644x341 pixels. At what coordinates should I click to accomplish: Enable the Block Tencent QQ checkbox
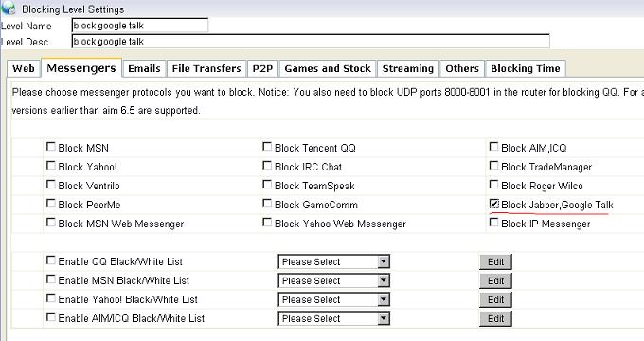pos(267,147)
